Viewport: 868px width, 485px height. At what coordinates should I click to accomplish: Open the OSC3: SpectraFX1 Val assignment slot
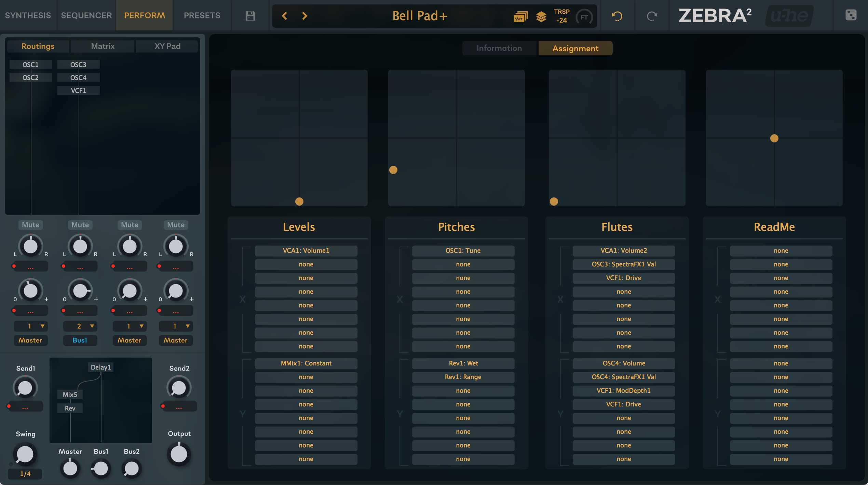click(624, 264)
